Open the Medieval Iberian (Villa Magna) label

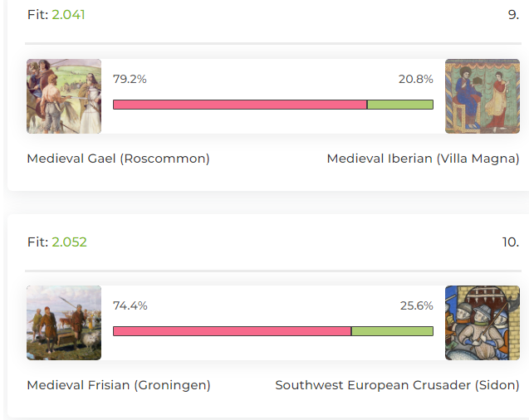pos(423,159)
